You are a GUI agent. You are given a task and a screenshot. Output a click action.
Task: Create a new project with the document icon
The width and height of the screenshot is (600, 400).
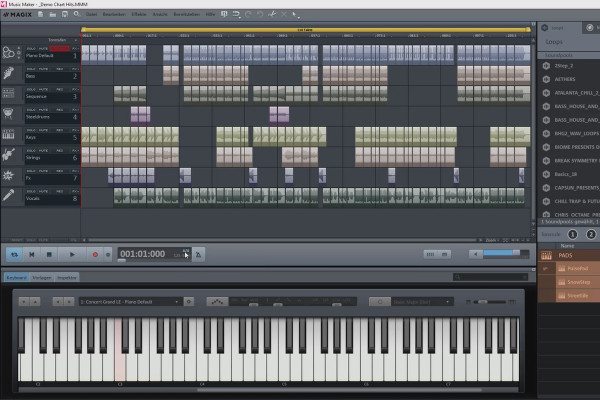40,14
